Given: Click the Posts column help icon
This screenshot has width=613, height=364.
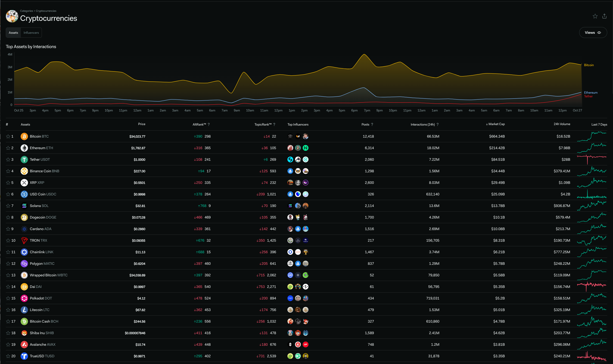Looking at the screenshot, I should [372, 125].
